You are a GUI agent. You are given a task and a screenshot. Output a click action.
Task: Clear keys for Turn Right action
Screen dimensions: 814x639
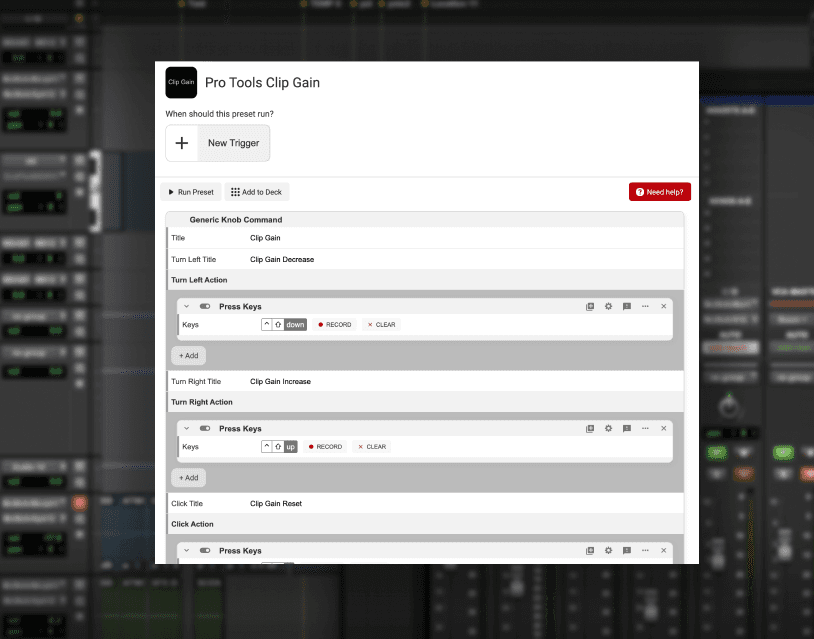(x=372, y=446)
